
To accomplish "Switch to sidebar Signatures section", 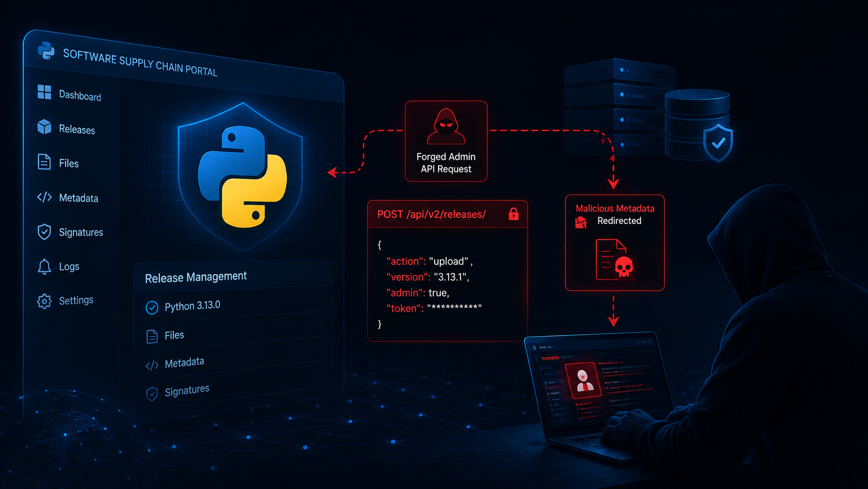I will [x=81, y=232].
